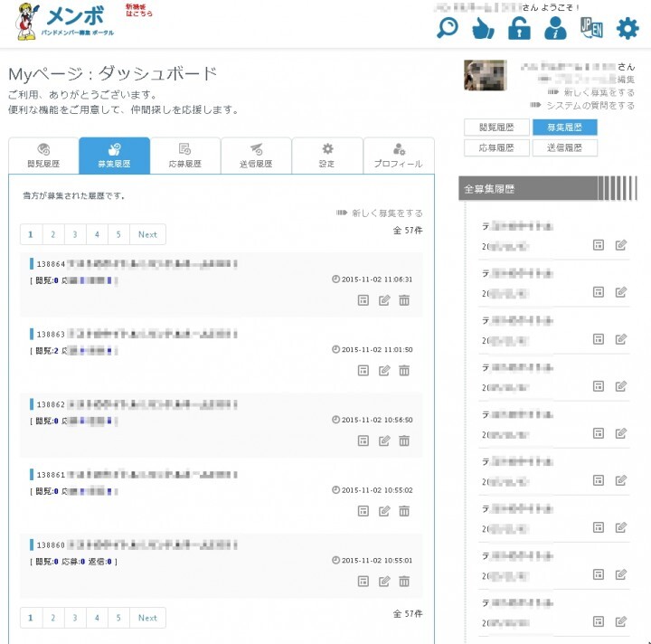
Task: Click sidebar 送信履歴 button
Action: pos(564,147)
